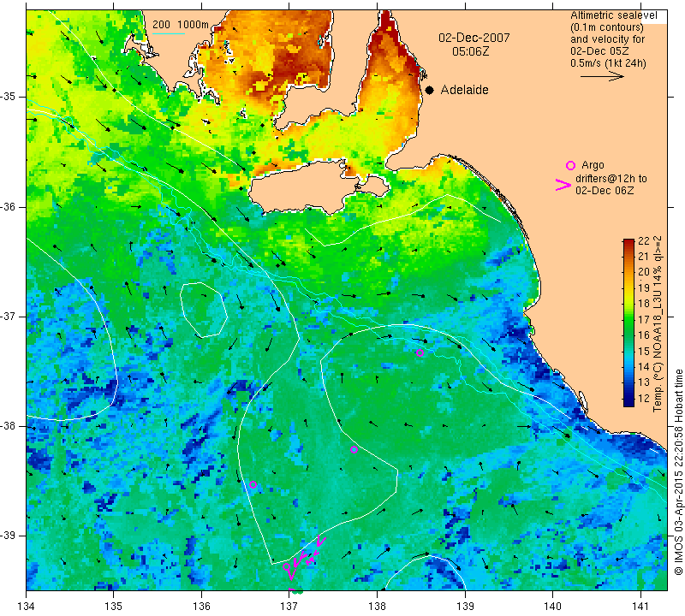Click the cyan bathymetry legend line
The height and width of the screenshot is (616, 685).
click(x=168, y=33)
